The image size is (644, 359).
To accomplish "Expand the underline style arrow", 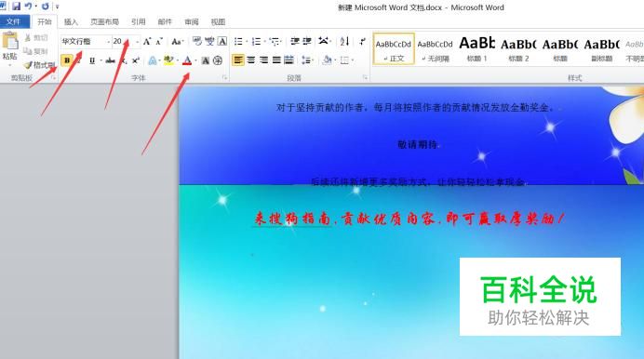I will coord(101,60).
